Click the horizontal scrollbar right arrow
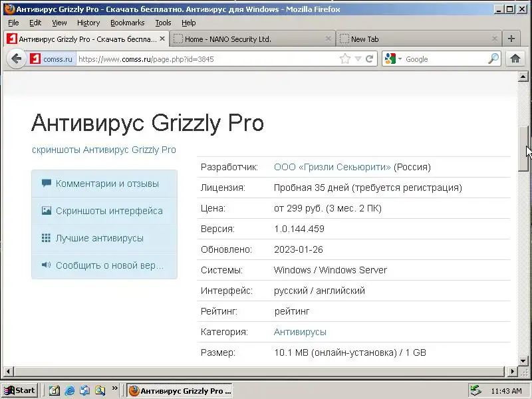The width and height of the screenshot is (532, 399). point(512,371)
